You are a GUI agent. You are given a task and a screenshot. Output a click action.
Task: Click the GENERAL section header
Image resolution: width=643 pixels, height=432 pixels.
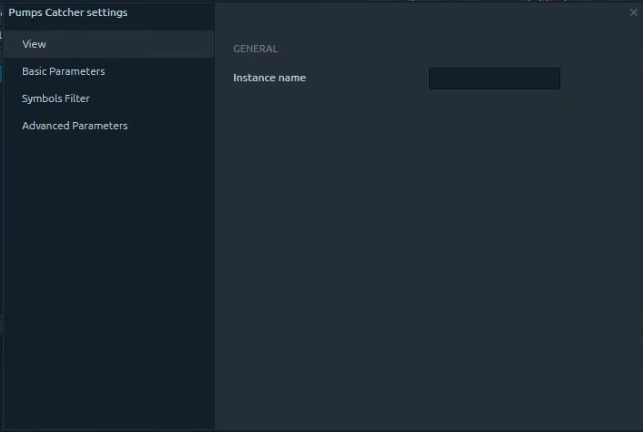click(255, 49)
